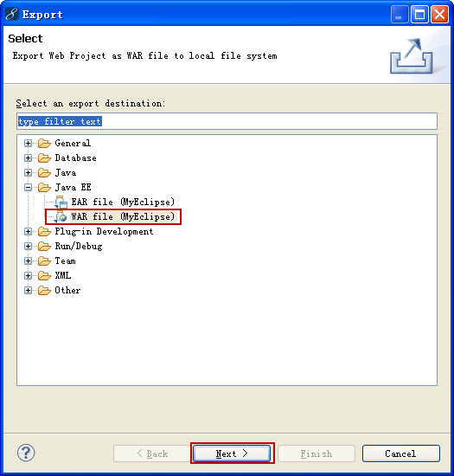454x476 pixels.
Task: Select WAR file (MyEclipse) entry
Action: pos(123,216)
